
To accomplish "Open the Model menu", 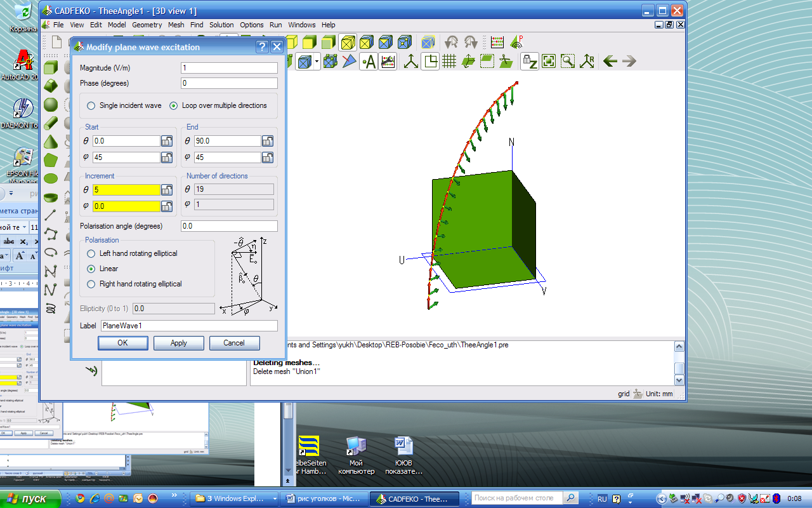I will coord(117,25).
